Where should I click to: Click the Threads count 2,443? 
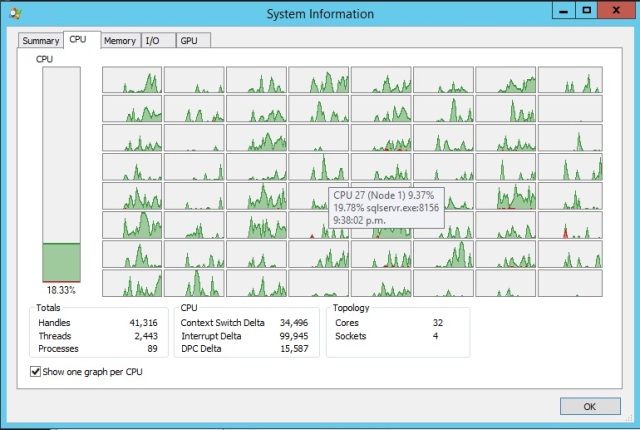pyautogui.click(x=146, y=336)
